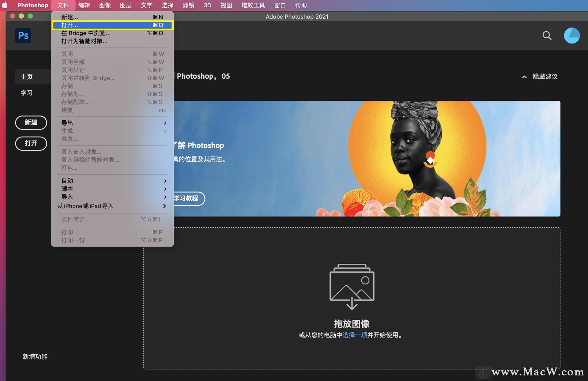This screenshot has height=381, width=588.
Task: Go to the 学习 tab
Action: (x=27, y=92)
